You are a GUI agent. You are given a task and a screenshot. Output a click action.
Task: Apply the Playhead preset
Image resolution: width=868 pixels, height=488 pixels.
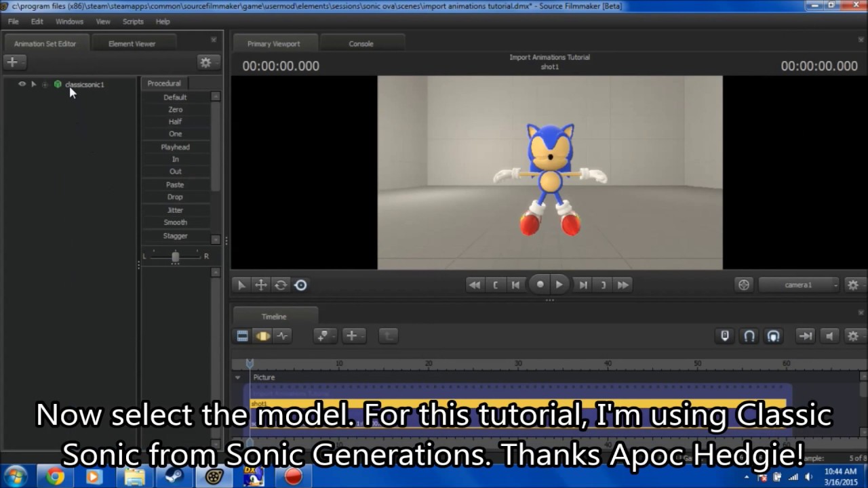coord(176,147)
